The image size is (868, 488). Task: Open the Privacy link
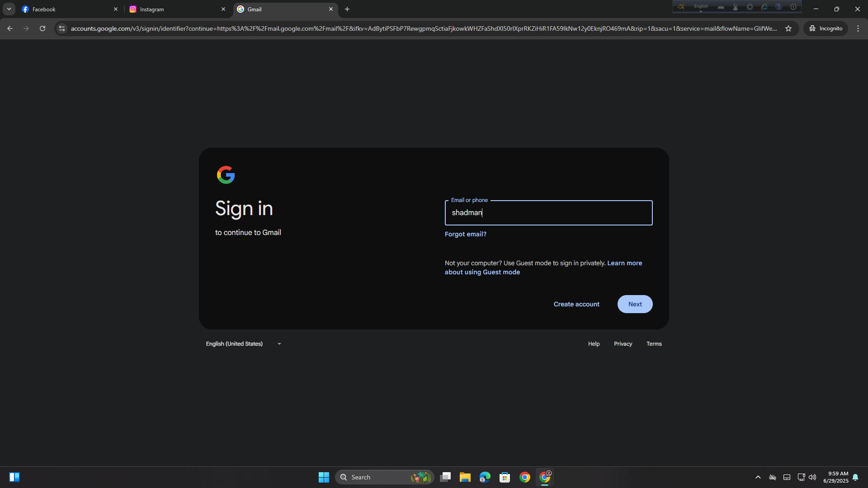coord(623,344)
